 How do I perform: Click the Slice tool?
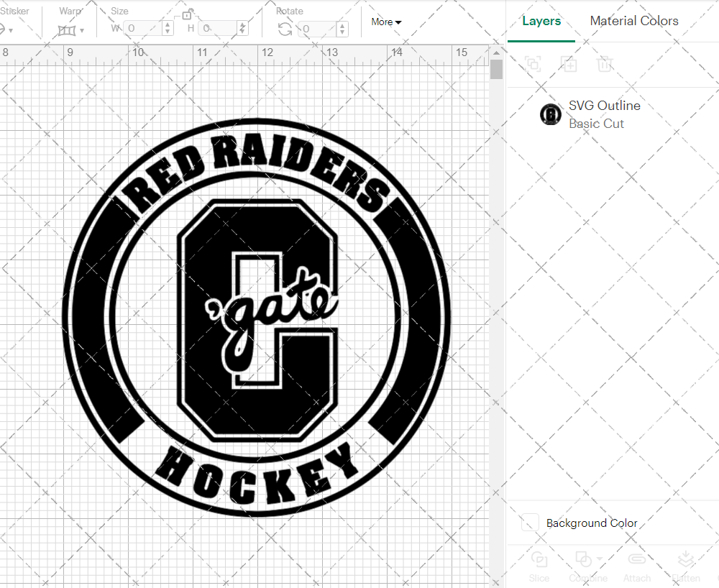click(539, 566)
